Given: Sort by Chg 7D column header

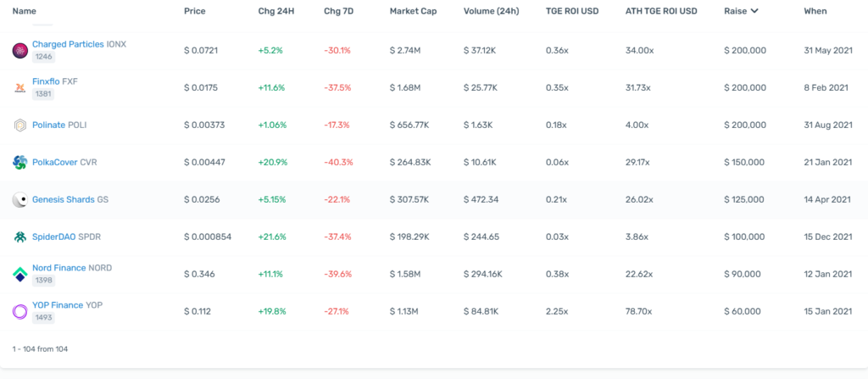Looking at the screenshot, I should tap(339, 11).
